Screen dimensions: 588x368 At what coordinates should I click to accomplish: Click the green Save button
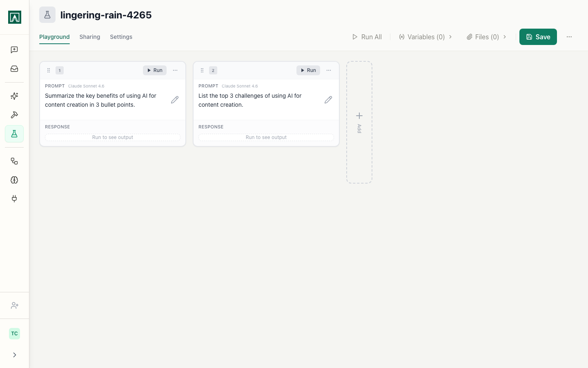(x=538, y=37)
